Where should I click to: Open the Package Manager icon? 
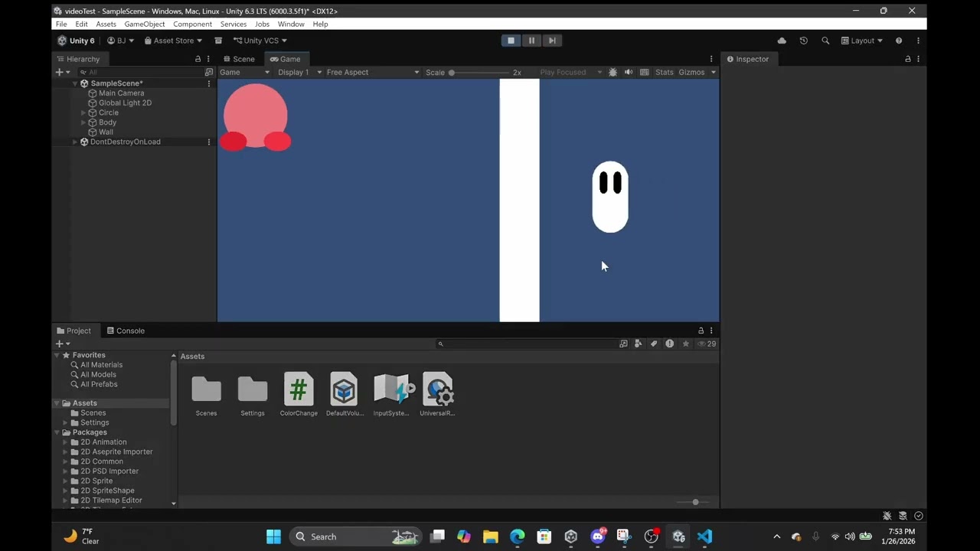click(x=218, y=41)
